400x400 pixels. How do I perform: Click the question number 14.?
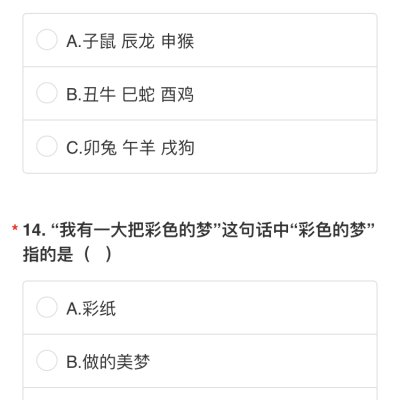point(34,230)
